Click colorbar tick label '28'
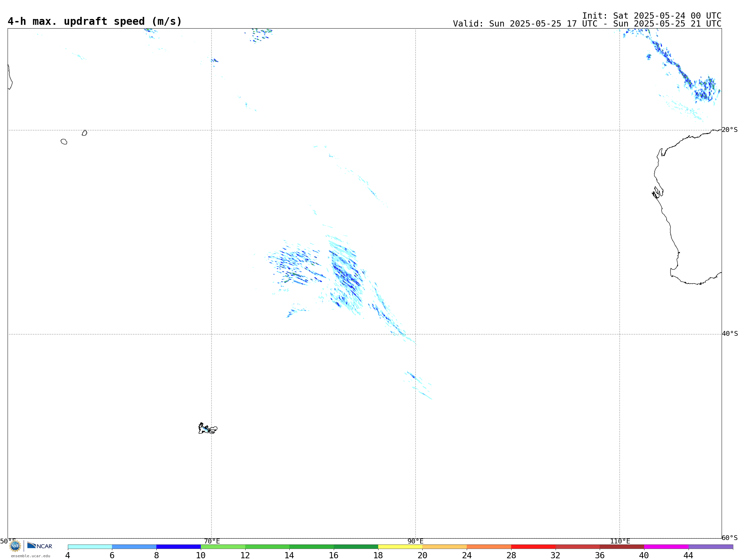 (x=511, y=556)
